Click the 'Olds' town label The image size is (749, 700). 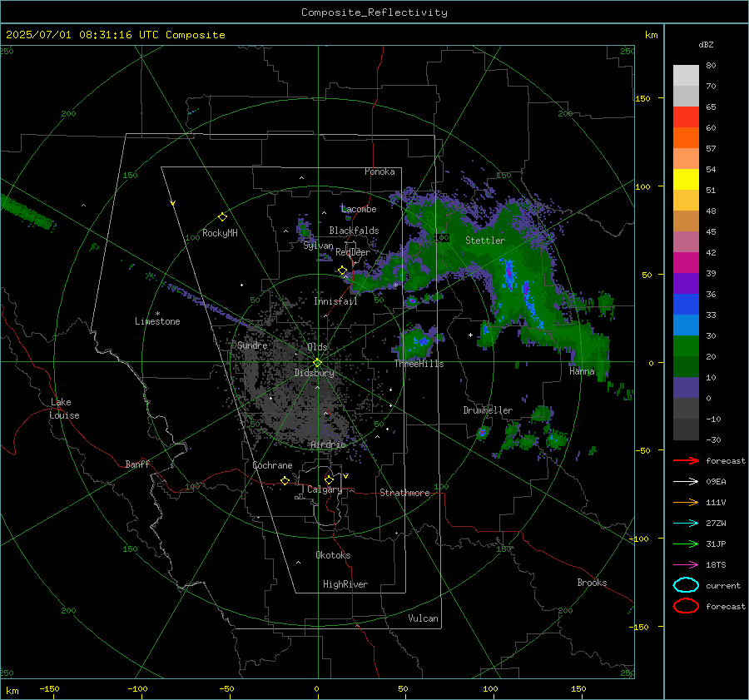point(317,347)
